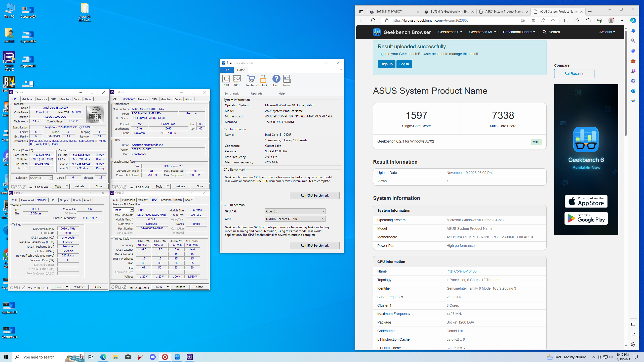This screenshot has width=644, height=362.
Task: Open Copilot in the Edge sidebar
Action: click(x=633, y=20)
